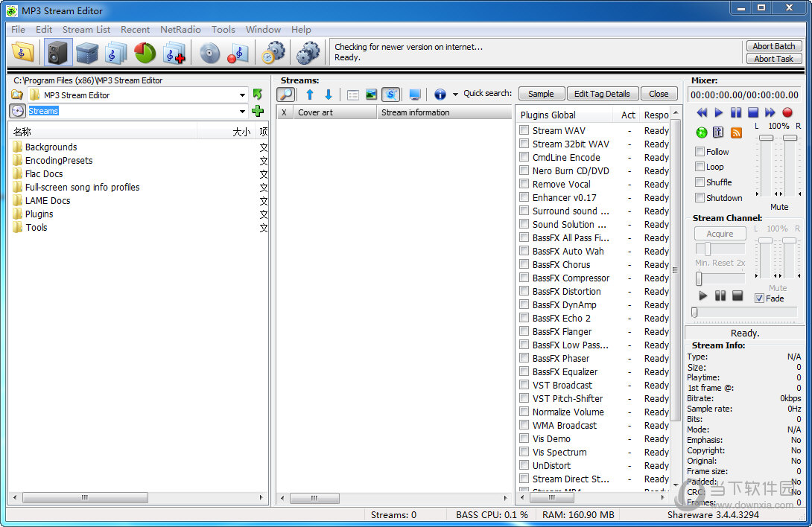This screenshot has height=527, width=812.
Task: Open the Tools menu
Action: click(223, 30)
